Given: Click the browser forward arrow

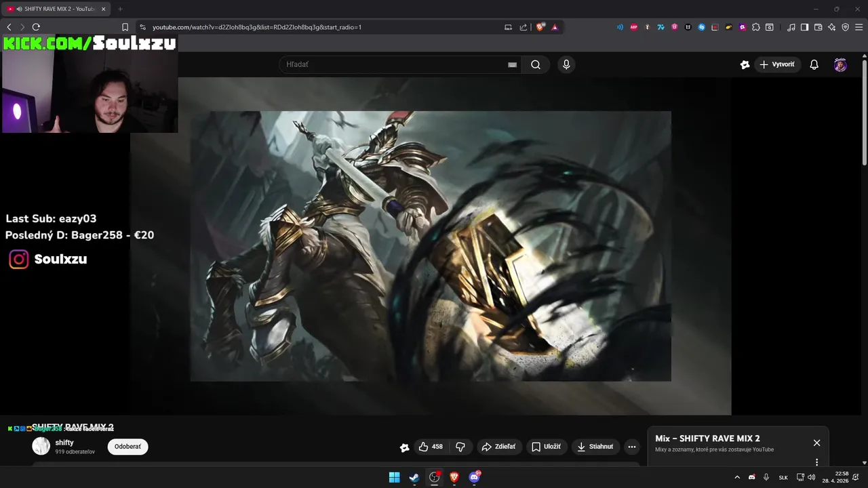Looking at the screenshot, I should click(x=22, y=27).
